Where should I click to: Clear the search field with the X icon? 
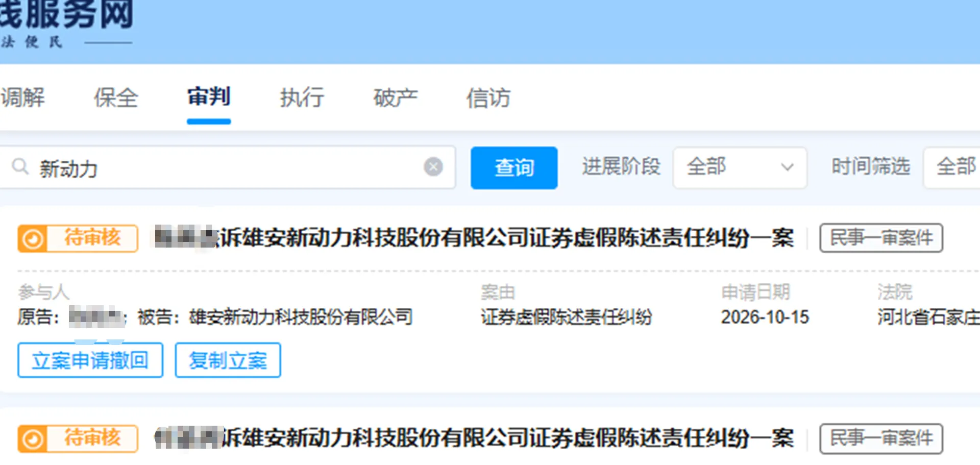point(433,166)
